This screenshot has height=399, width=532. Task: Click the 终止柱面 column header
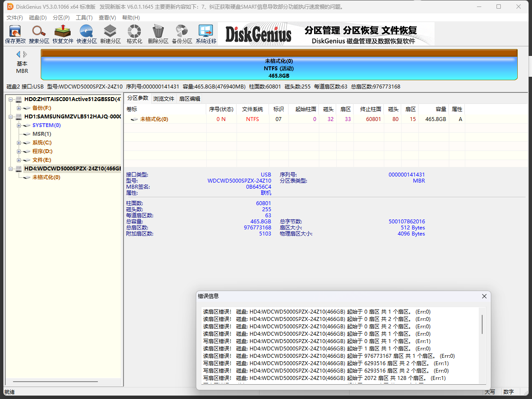tap(369, 109)
